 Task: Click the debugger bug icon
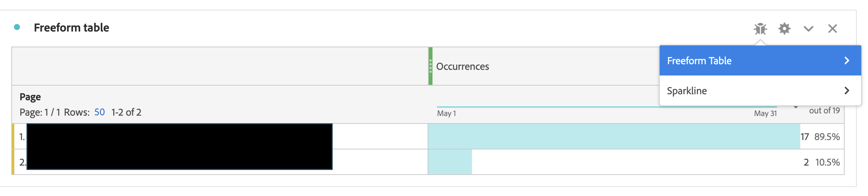[x=760, y=29]
